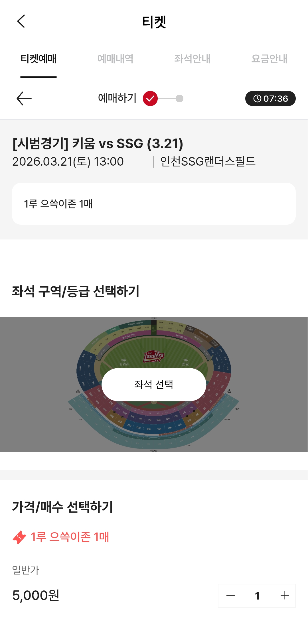The width and height of the screenshot is (308, 644).
Task: Tap the gray second step dot
Action: (x=179, y=99)
